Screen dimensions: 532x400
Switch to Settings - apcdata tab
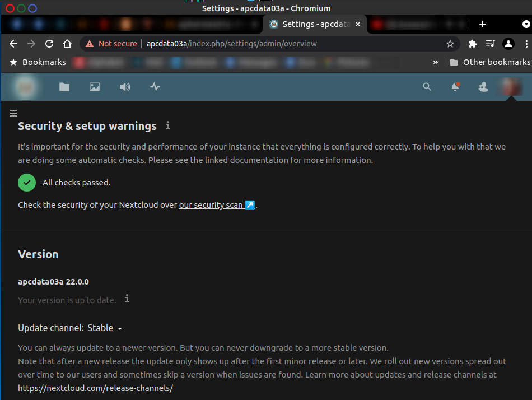click(315, 24)
